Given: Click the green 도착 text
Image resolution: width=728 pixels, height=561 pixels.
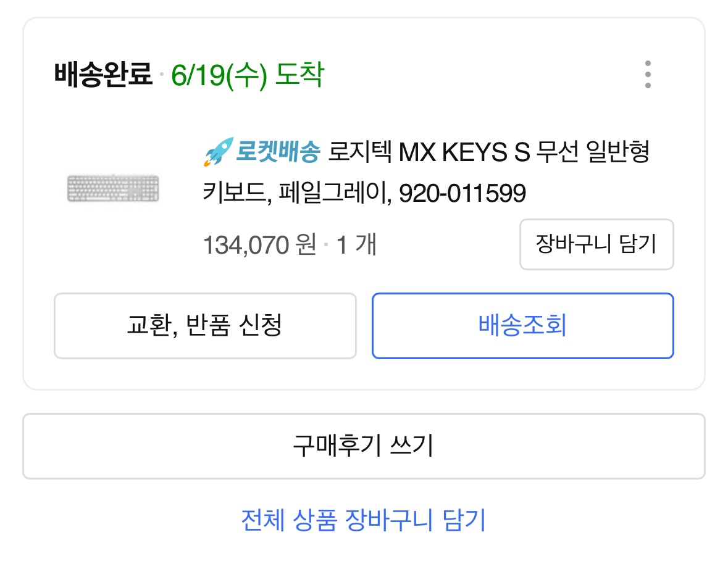Looking at the screenshot, I should 299,75.
